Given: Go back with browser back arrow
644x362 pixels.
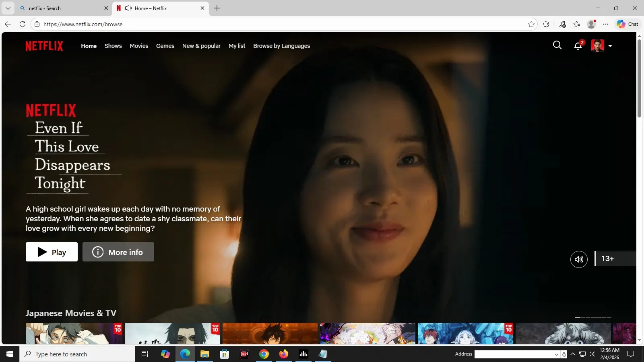Looking at the screenshot, I should click(8, 24).
